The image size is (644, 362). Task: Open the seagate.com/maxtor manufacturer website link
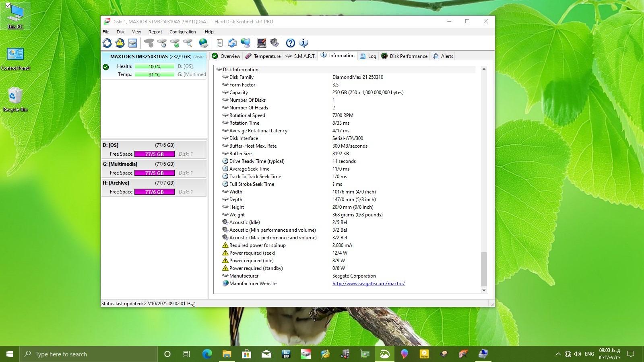(368, 284)
